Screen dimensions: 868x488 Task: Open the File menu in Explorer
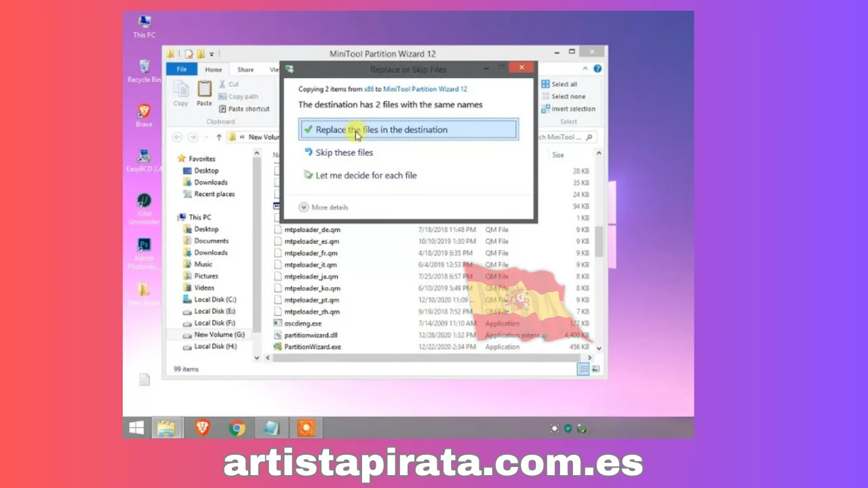(182, 69)
